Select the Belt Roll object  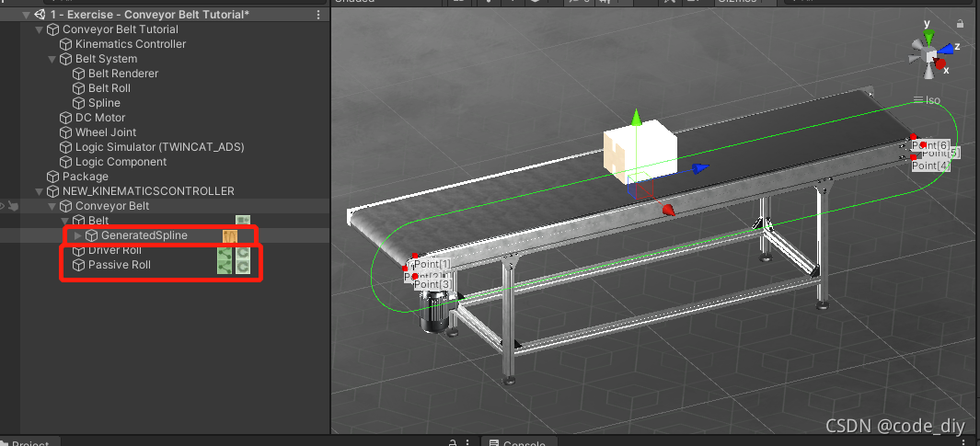point(110,88)
